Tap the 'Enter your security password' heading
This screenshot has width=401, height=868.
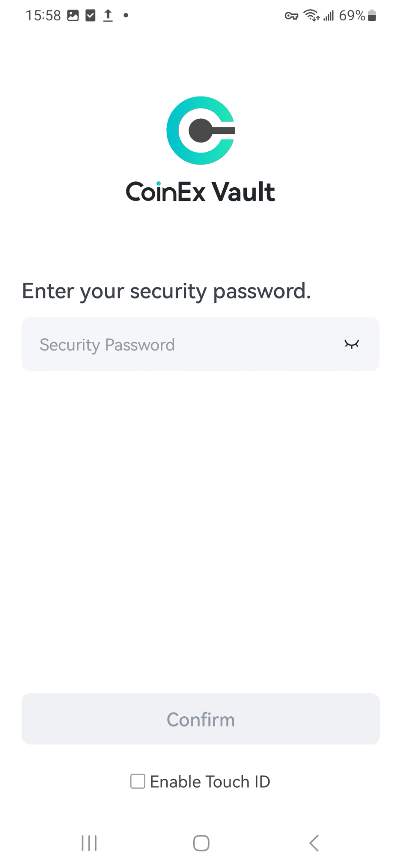click(x=166, y=292)
